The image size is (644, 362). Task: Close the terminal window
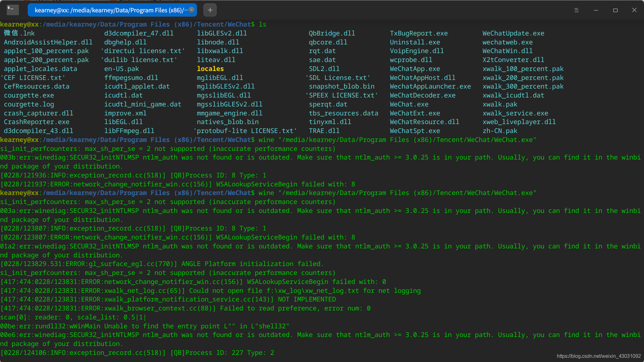pyautogui.click(x=634, y=10)
